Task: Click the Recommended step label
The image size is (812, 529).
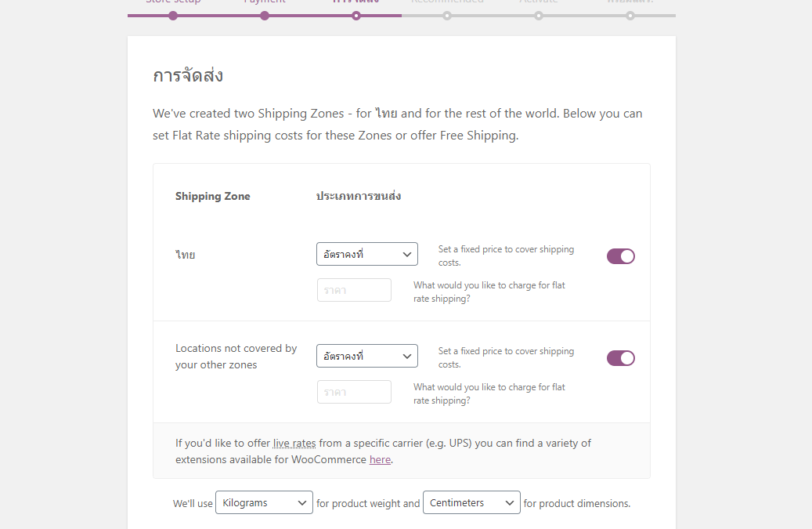Action: (447, 2)
